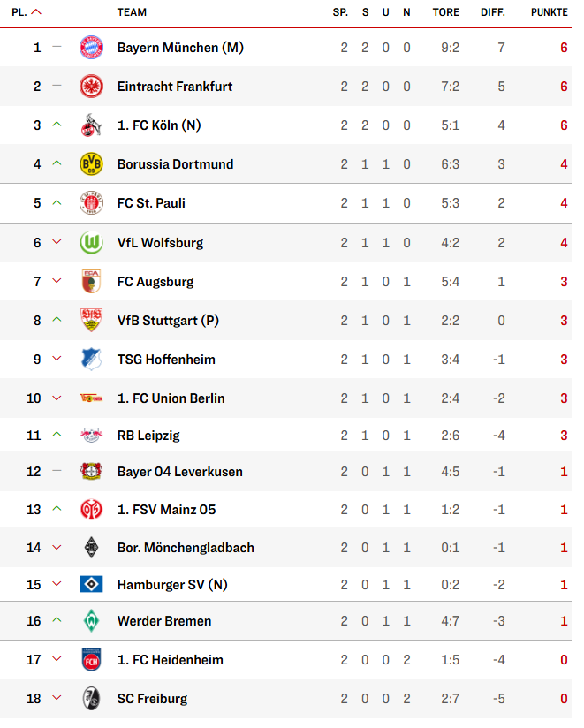Click the Hamburger SV diamond logo
The height and width of the screenshot is (728, 584).
point(92,584)
